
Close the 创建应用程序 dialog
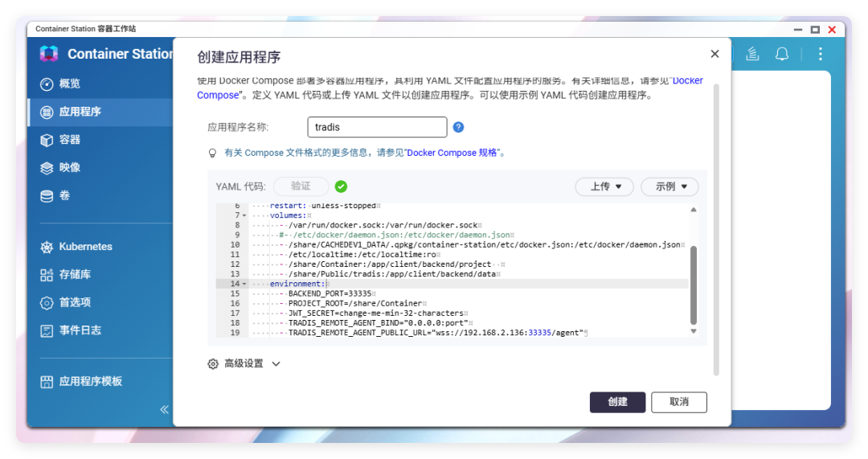pos(714,54)
